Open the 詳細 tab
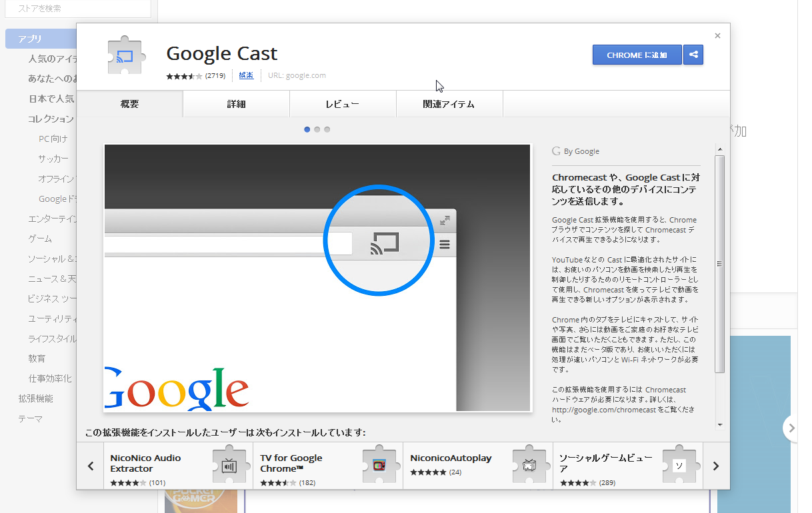Screen dimensions: 812x513 click(x=236, y=104)
